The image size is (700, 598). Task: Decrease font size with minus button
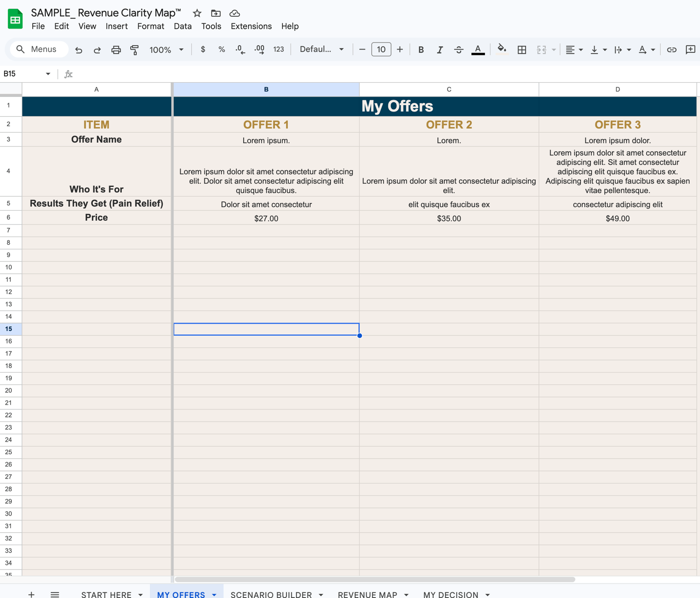[x=362, y=49]
